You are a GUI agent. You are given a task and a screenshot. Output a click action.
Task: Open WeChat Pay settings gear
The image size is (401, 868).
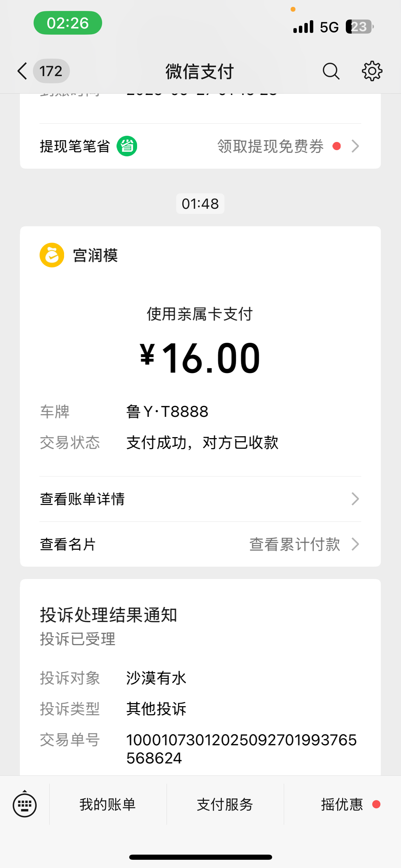pyautogui.click(x=372, y=71)
